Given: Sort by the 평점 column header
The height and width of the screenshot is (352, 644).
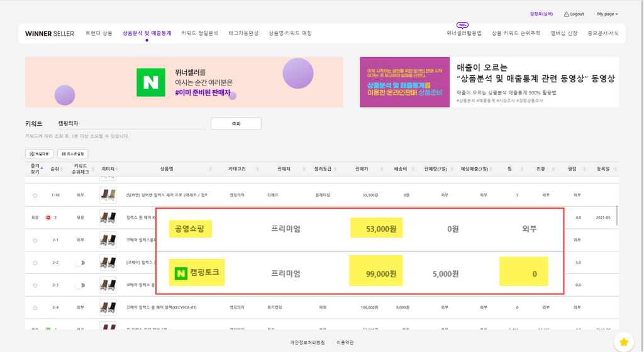Looking at the screenshot, I should [x=572, y=169].
